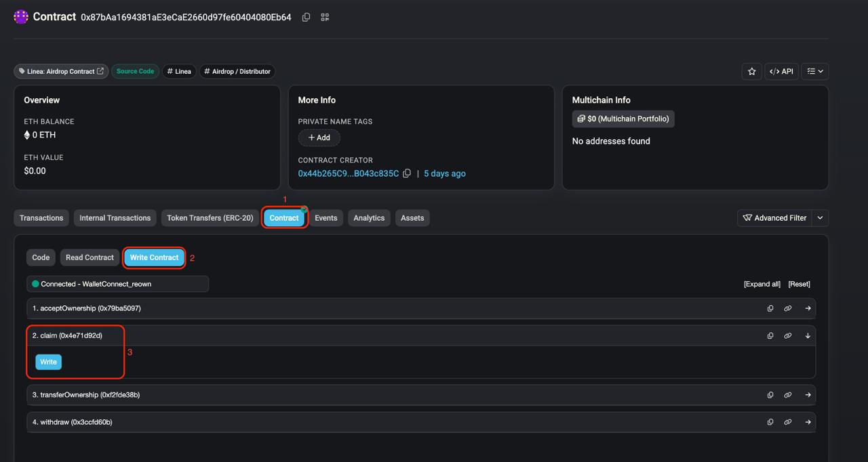Expand the dropdown beside Advanced Filter
Viewport: 868px width, 462px height.
[x=820, y=218]
